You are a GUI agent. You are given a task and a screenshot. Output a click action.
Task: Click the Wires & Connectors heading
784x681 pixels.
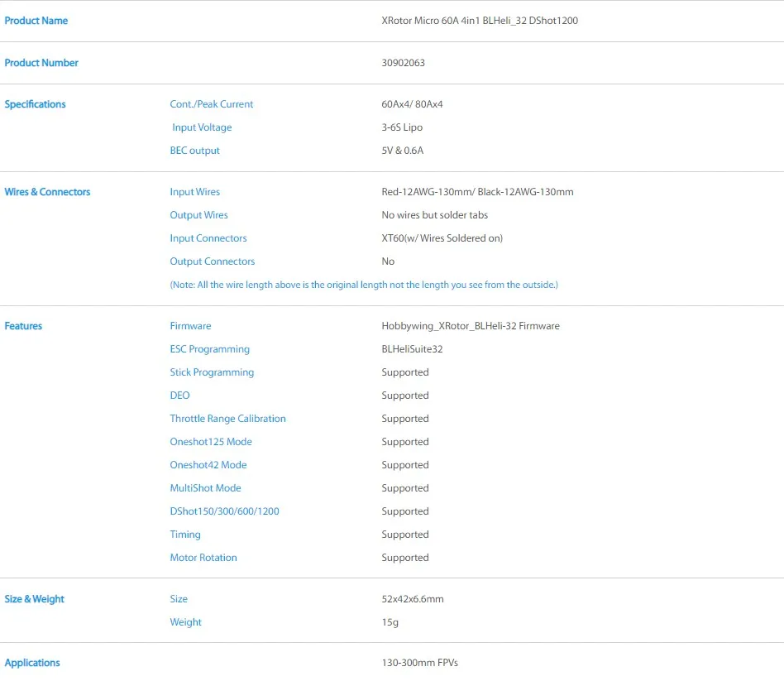pos(47,192)
